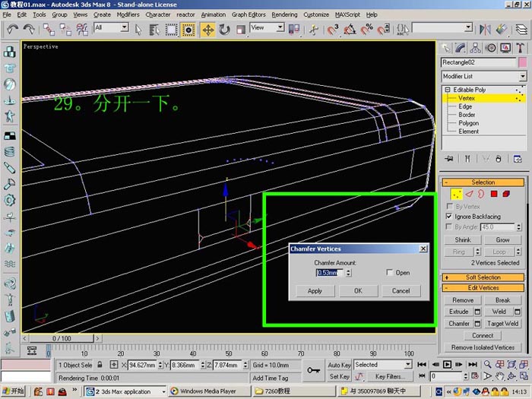Open the Motion command panel
This screenshot has height=399, width=532.
click(x=491, y=48)
